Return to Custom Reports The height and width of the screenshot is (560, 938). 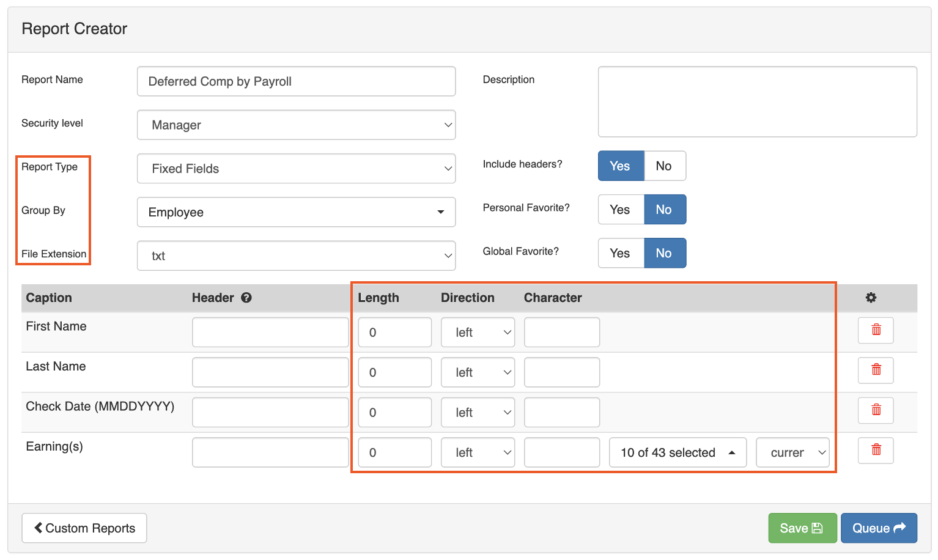pos(84,528)
